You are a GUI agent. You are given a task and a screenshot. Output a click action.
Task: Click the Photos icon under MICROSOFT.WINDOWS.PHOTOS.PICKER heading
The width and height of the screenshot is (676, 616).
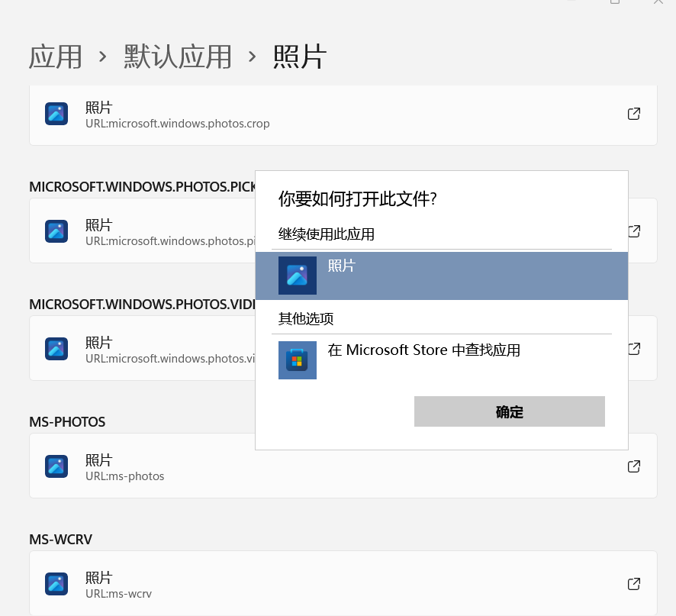(56, 231)
